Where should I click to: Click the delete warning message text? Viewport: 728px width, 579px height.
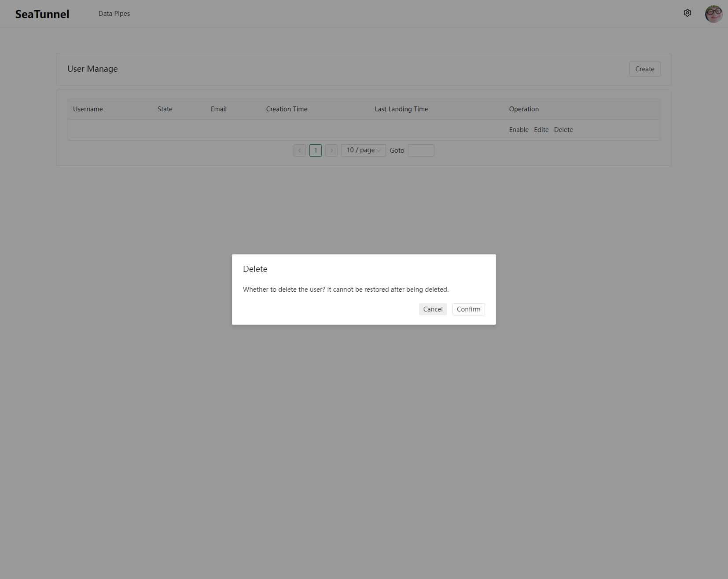tap(346, 289)
